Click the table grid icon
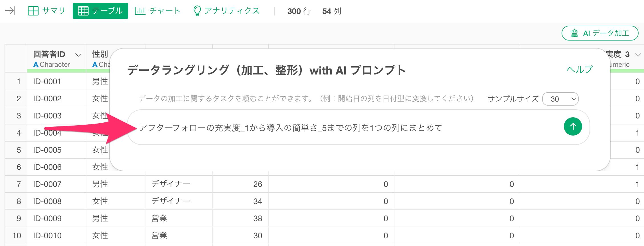The width and height of the screenshot is (644, 246). click(83, 11)
